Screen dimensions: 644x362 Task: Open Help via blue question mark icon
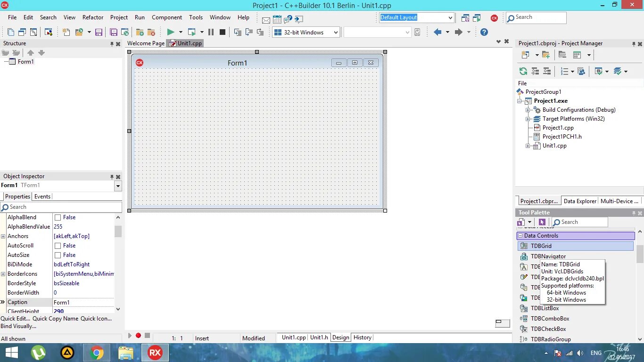[x=484, y=32]
